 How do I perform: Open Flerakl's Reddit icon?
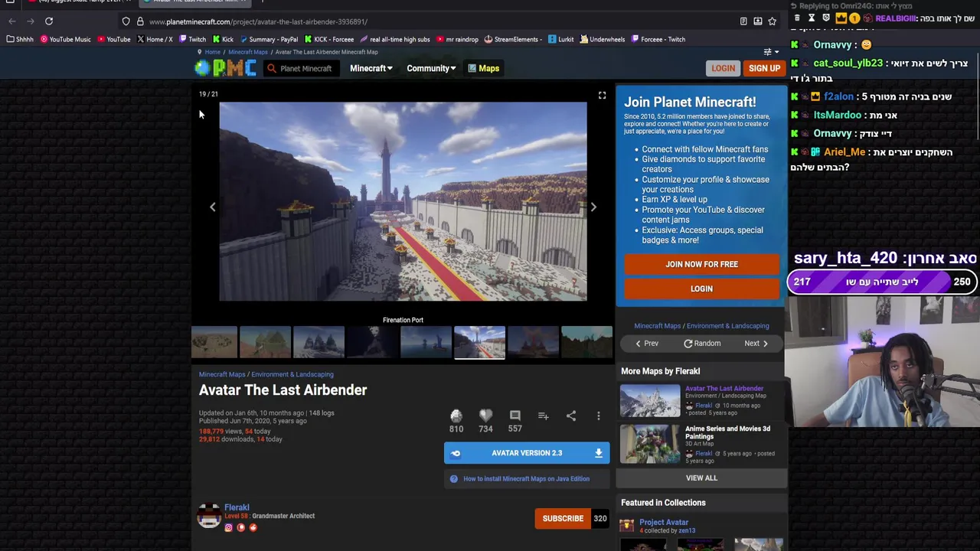[253, 527]
